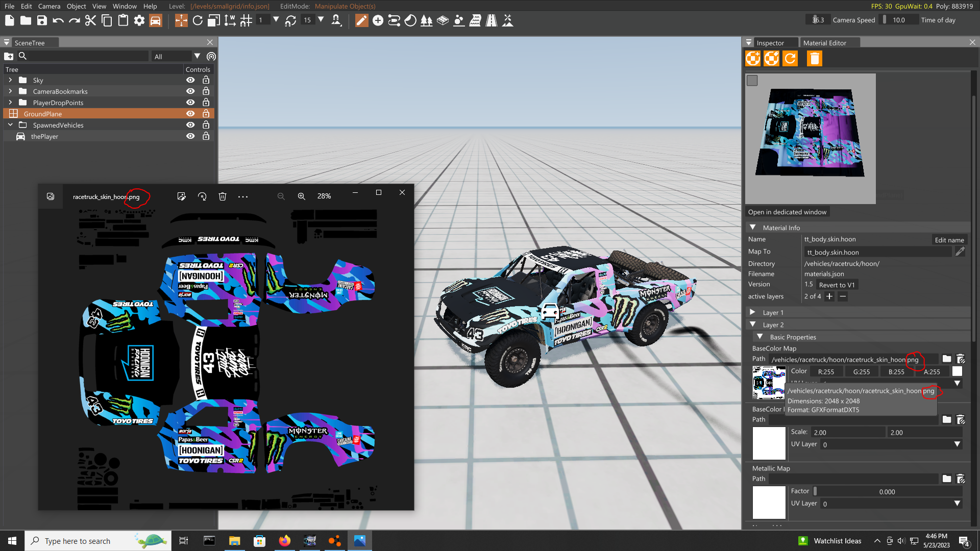980x551 pixels.
Task: Open the forest editor trees icon
Action: click(x=427, y=20)
